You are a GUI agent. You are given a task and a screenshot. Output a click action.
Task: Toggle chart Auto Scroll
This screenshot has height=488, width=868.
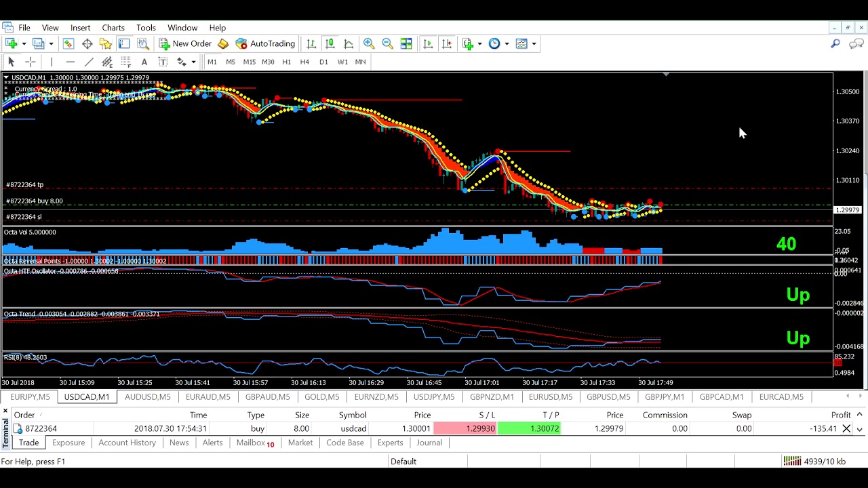coord(428,43)
